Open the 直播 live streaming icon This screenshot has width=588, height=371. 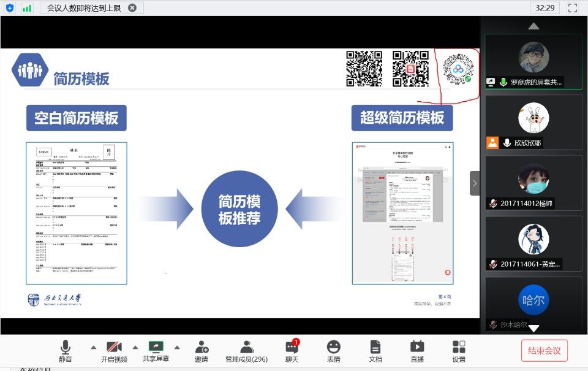(417, 351)
